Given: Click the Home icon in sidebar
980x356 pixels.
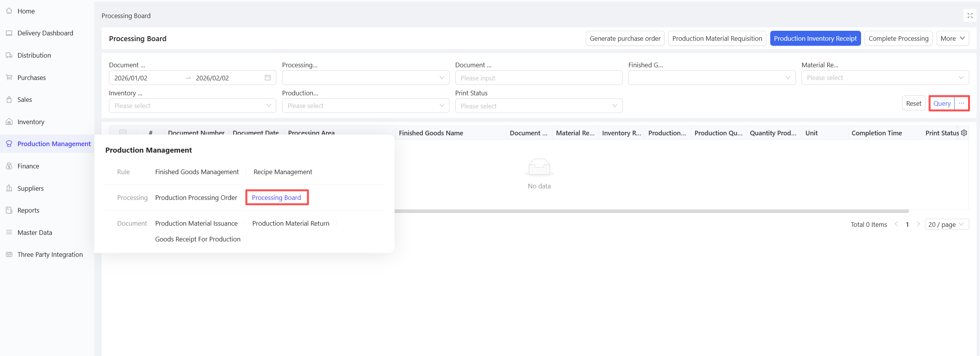Looking at the screenshot, I should pyautogui.click(x=9, y=11).
